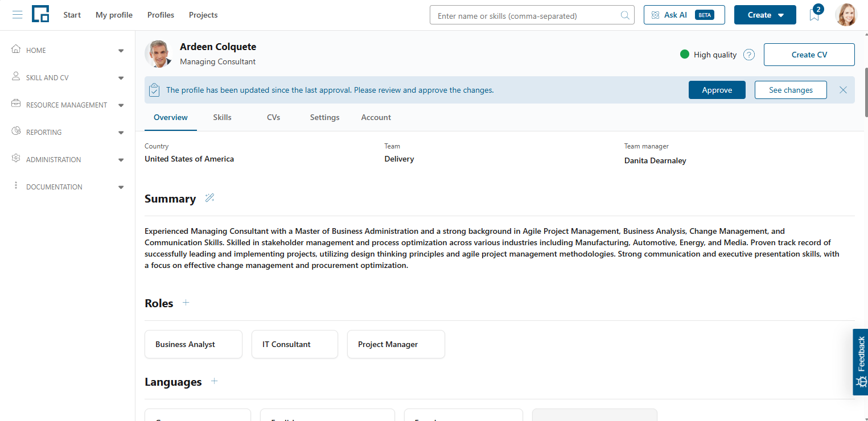Click the High quality help icon
The height and width of the screenshot is (421, 868).
click(749, 55)
